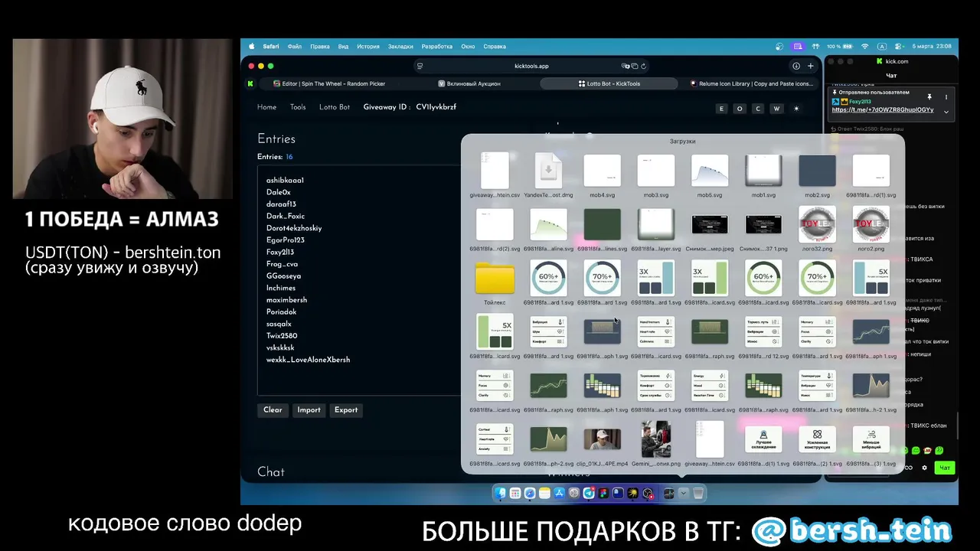Open Lotto Bot nav link

coord(335,107)
